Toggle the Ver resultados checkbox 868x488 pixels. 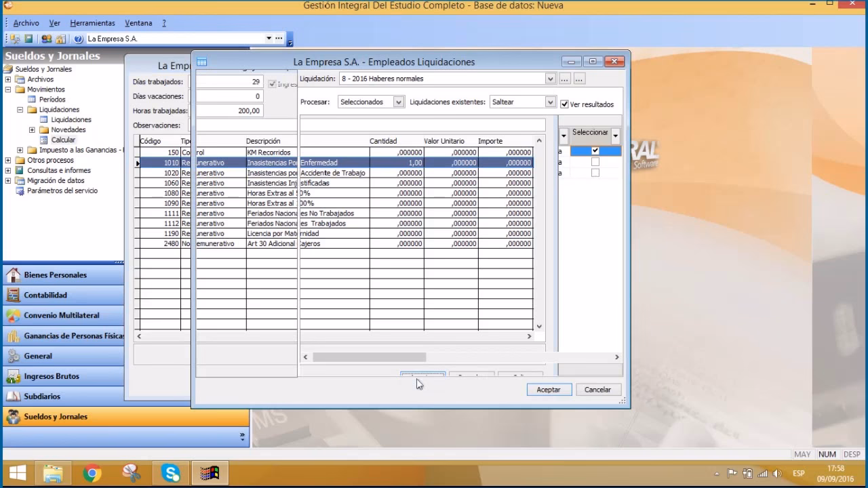pyautogui.click(x=564, y=104)
